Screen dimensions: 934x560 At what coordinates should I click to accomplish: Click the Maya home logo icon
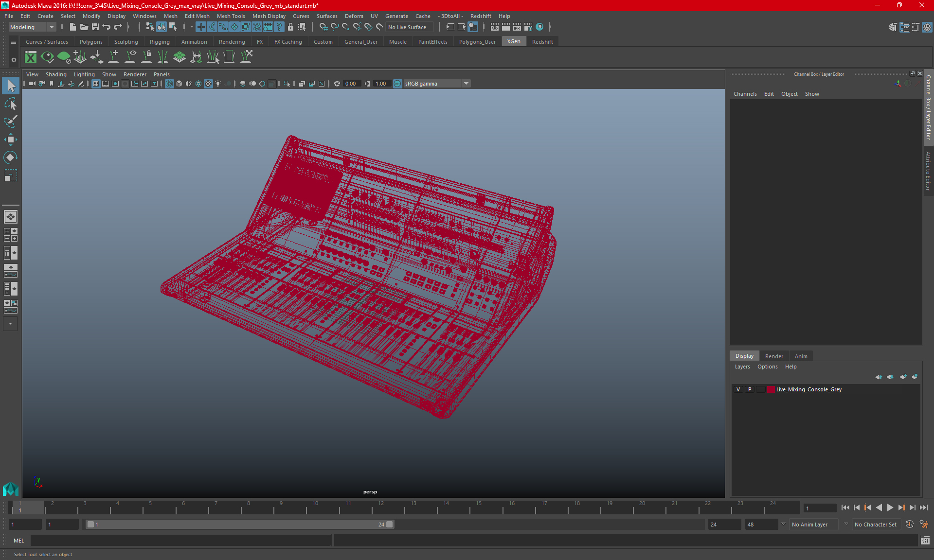[10, 489]
